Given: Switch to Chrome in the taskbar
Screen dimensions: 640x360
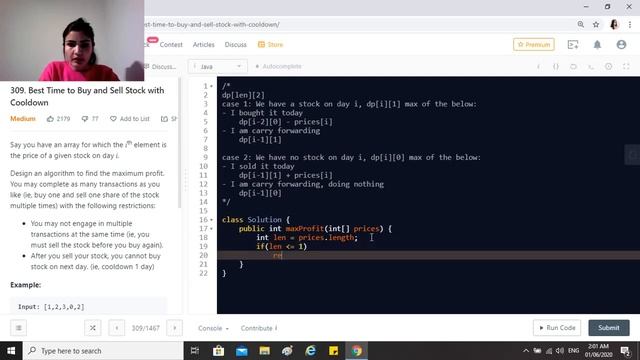Looking at the screenshot, I should point(357,351).
